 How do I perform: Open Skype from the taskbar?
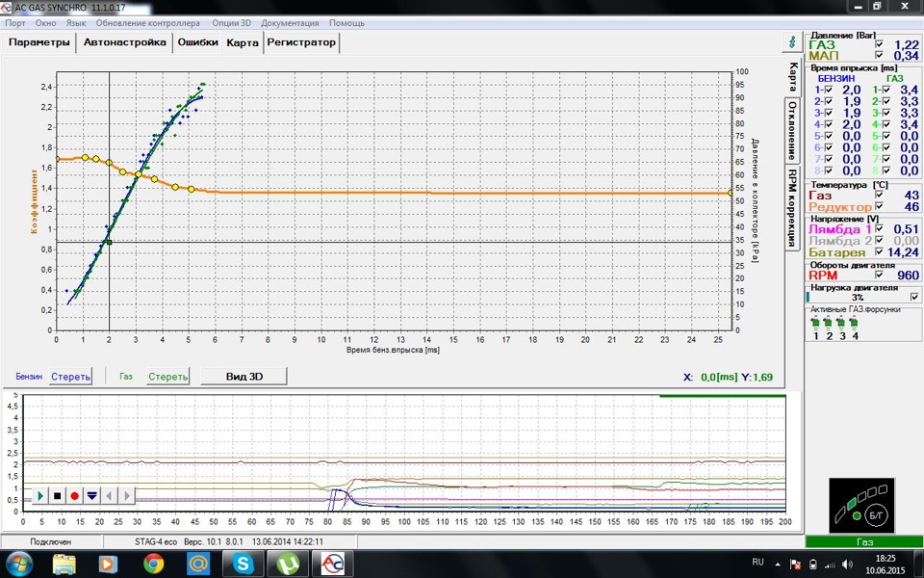click(243, 564)
